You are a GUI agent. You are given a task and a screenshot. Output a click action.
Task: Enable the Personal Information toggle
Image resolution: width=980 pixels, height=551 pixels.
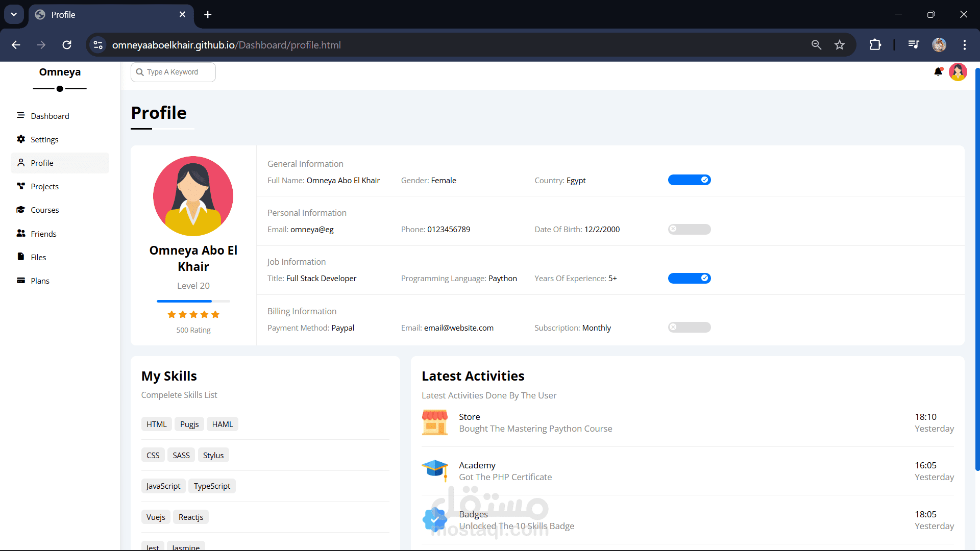tap(689, 229)
